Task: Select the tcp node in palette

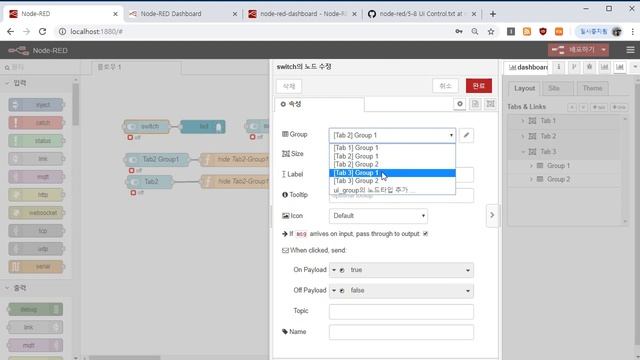Action: [36, 231]
